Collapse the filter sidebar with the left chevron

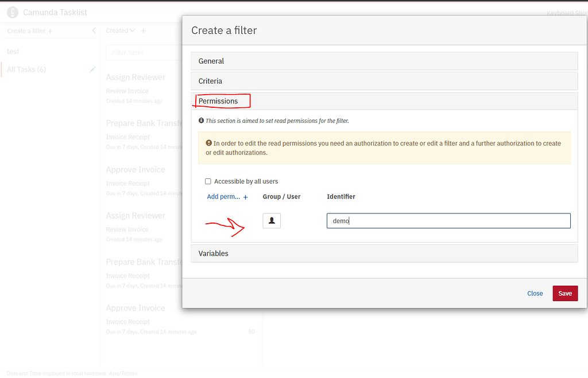click(x=94, y=30)
